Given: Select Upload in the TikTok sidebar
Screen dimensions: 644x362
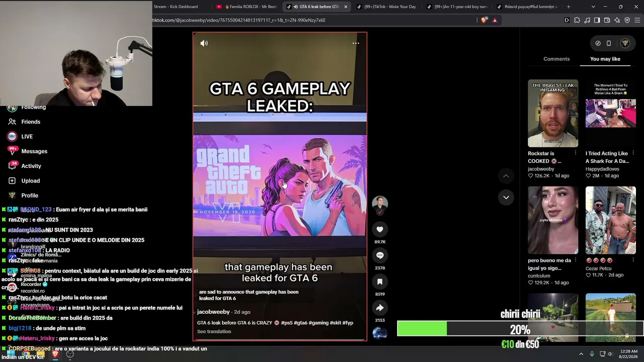Looking at the screenshot, I should point(24,180).
